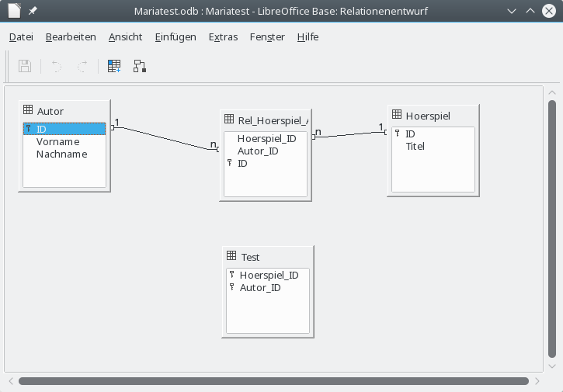Click the Hoerspiel table title
This screenshot has width=563, height=392.
tap(428, 116)
